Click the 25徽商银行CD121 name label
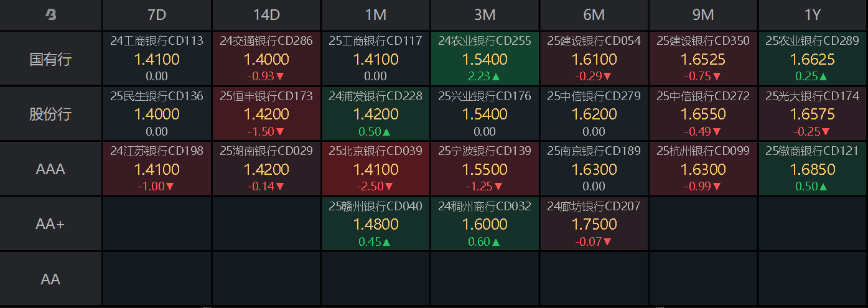 tap(812, 151)
